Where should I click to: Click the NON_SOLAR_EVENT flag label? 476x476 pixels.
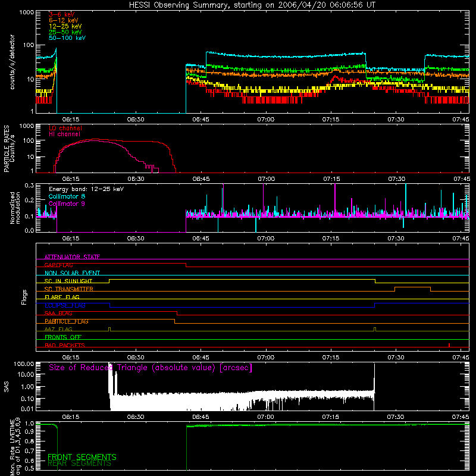tap(72, 273)
